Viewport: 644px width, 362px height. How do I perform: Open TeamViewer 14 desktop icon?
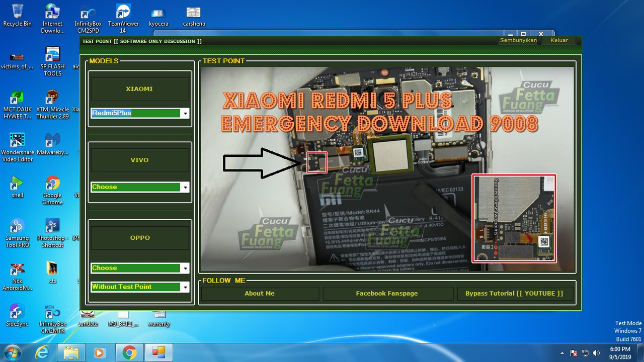(123, 19)
